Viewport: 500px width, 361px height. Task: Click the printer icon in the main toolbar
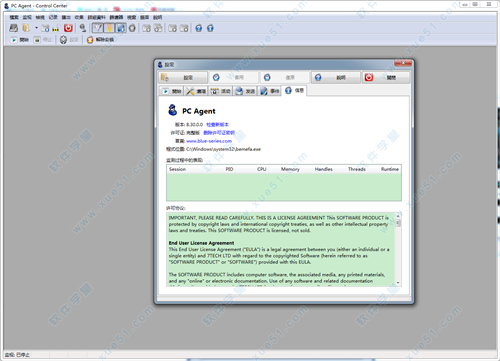pyautogui.click(x=14, y=28)
